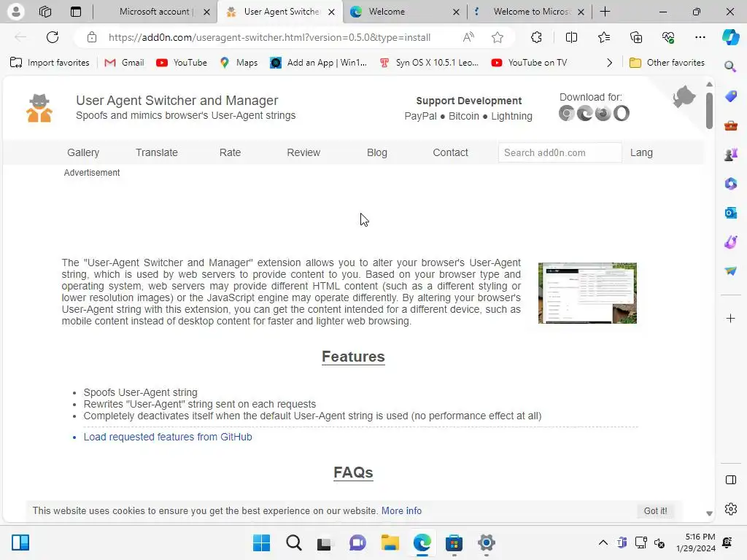
Task: Click the Search add0n.com field
Action: coord(560,152)
